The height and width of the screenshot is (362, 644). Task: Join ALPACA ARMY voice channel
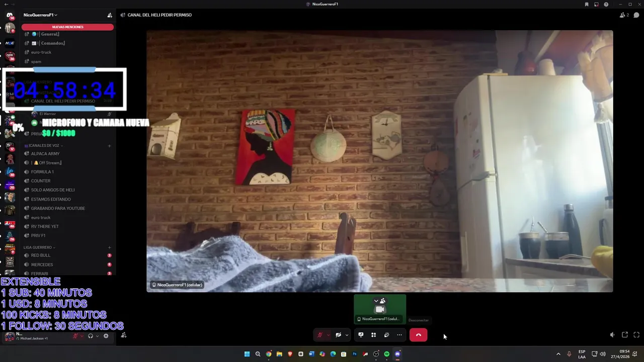[67, 154]
